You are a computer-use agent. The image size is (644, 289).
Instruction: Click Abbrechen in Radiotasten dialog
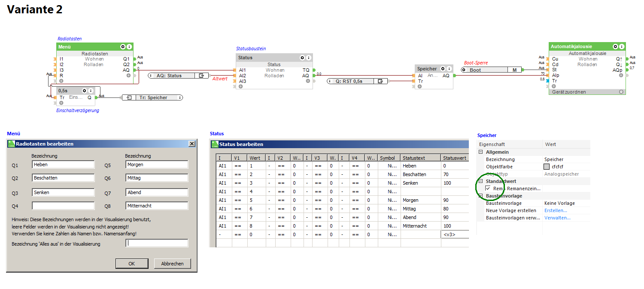pyautogui.click(x=172, y=264)
